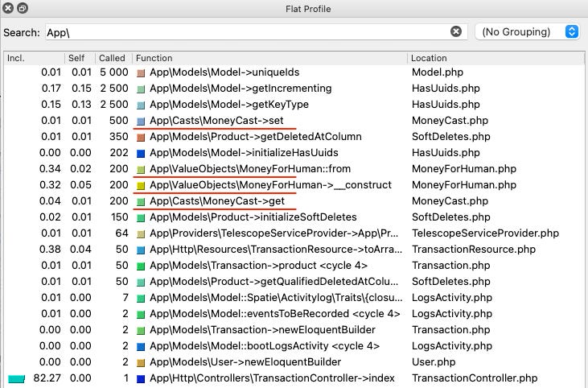Click the detach window button in title bar
The height and width of the screenshot is (388, 588).
23,8
